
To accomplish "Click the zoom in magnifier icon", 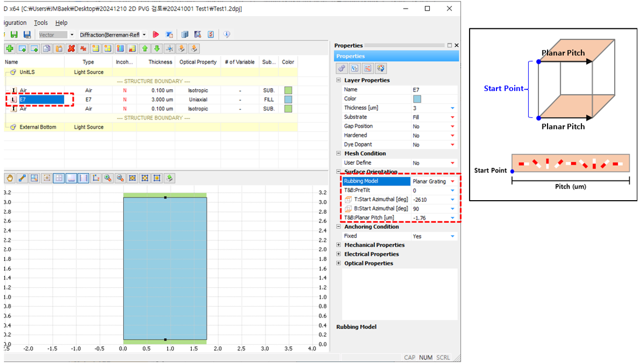I will 108,178.
